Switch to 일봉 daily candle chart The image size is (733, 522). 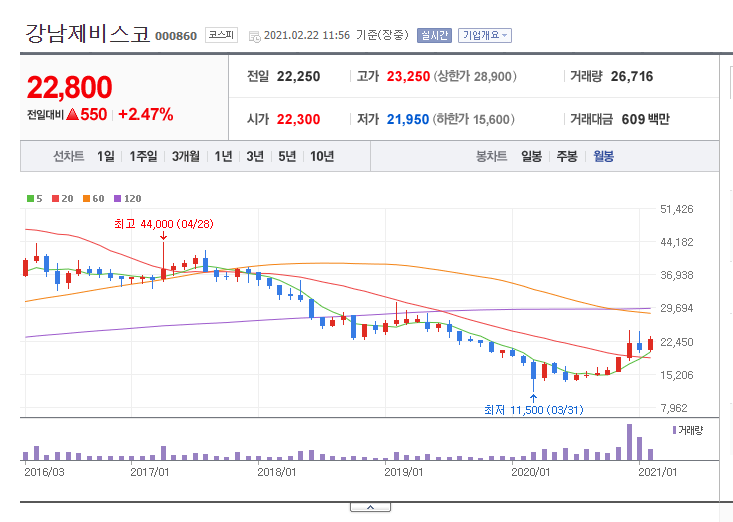pyautogui.click(x=532, y=156)
